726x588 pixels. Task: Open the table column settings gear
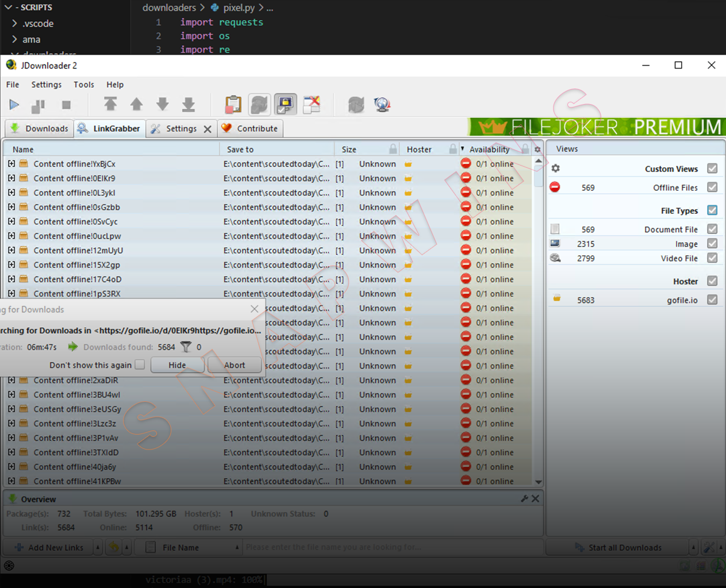tap(537, 149)
